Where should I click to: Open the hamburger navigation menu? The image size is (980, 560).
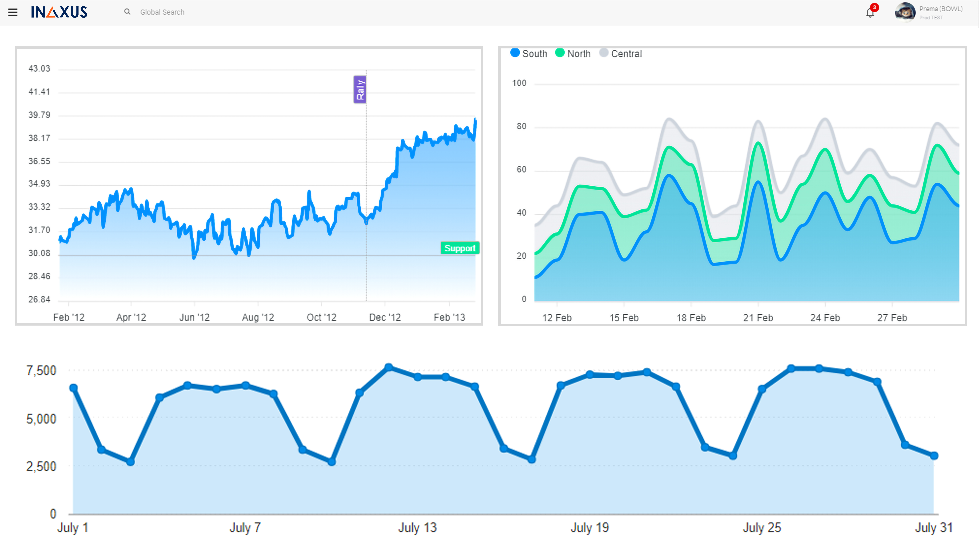(13, 12)
